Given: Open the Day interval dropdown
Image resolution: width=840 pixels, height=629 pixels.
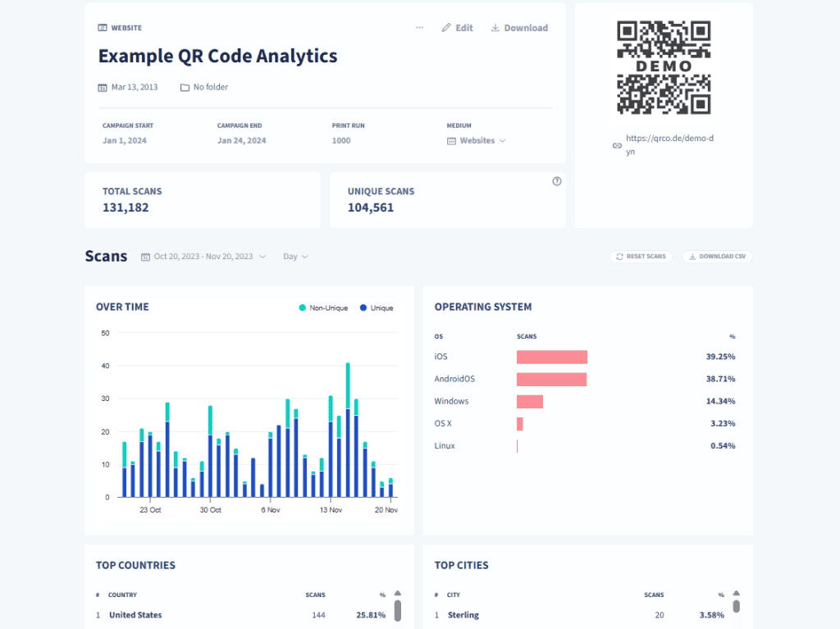Looking at the screenshot, I should (294, 256).
